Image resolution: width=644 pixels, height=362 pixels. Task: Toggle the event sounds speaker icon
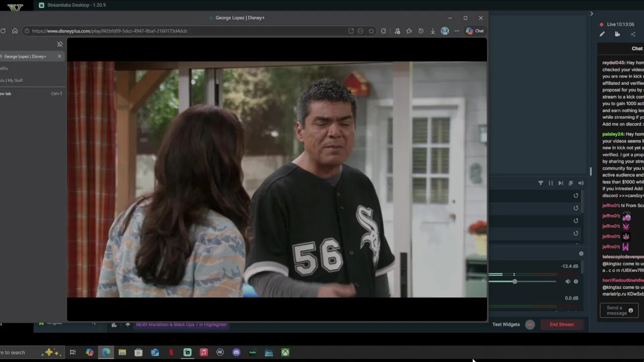(x=581, y=183)
